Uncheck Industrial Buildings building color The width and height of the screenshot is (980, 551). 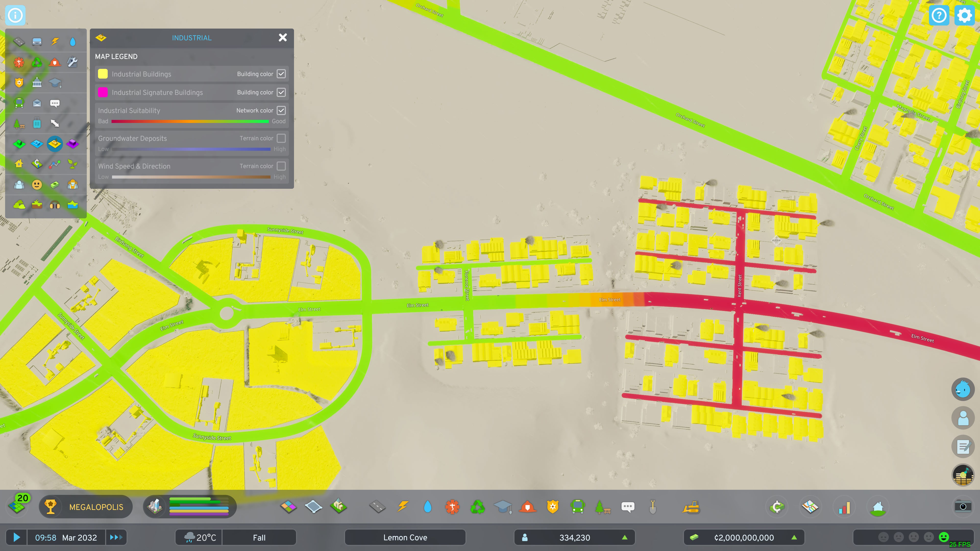[x=281, y=74]
